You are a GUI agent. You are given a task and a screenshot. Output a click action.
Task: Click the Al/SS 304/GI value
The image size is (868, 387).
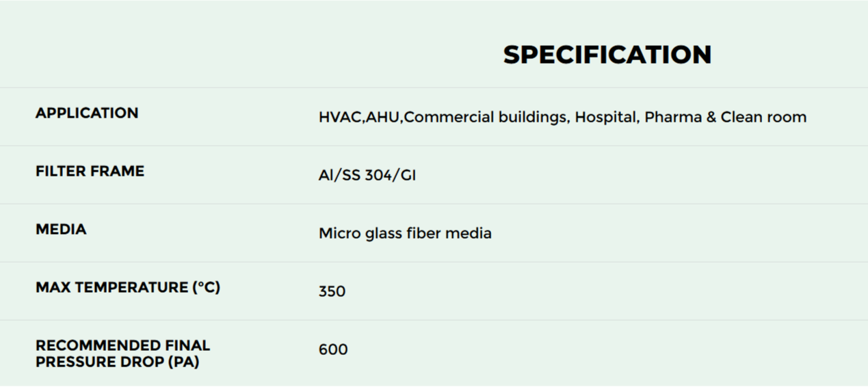click(367, 176)
